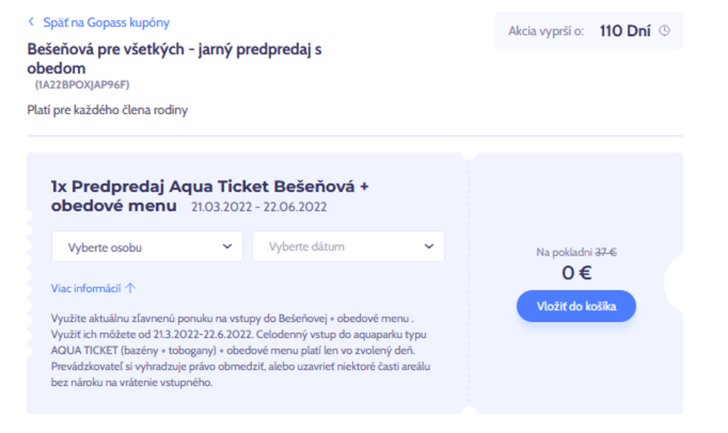Click the struck-through 37 € checkout price
The image size is (728, 433).
[x=605, y=252]
